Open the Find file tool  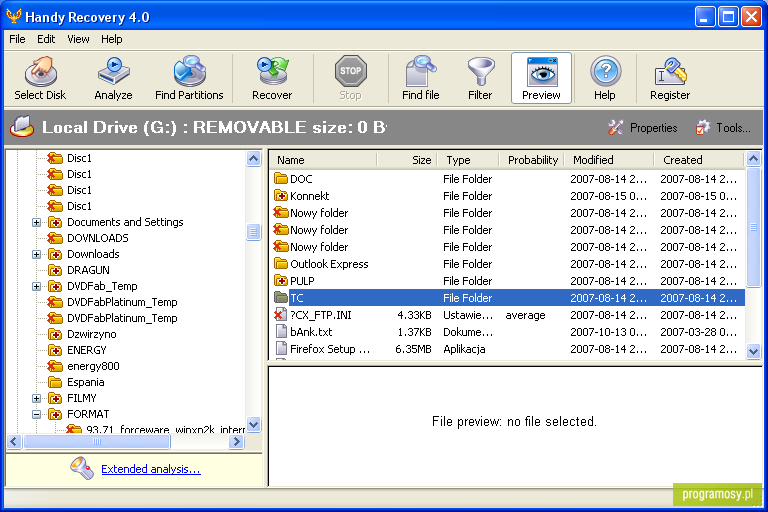click(421, 78)
